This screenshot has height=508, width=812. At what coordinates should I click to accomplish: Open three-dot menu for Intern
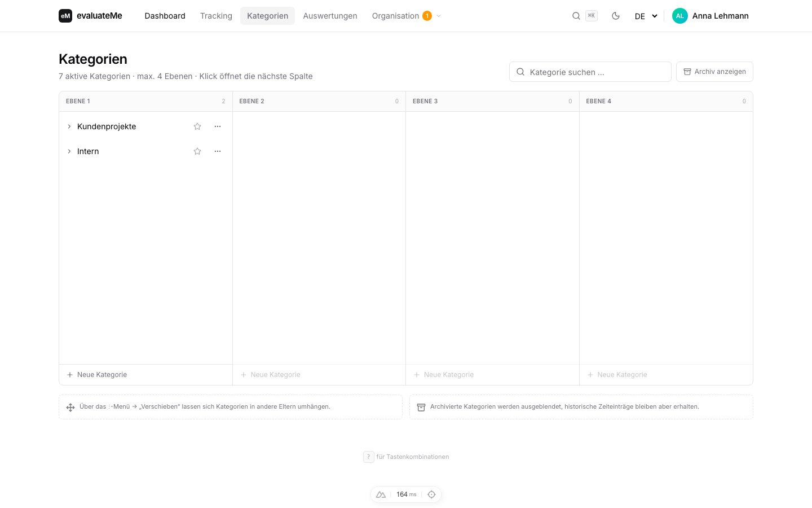tap(218, 151)
